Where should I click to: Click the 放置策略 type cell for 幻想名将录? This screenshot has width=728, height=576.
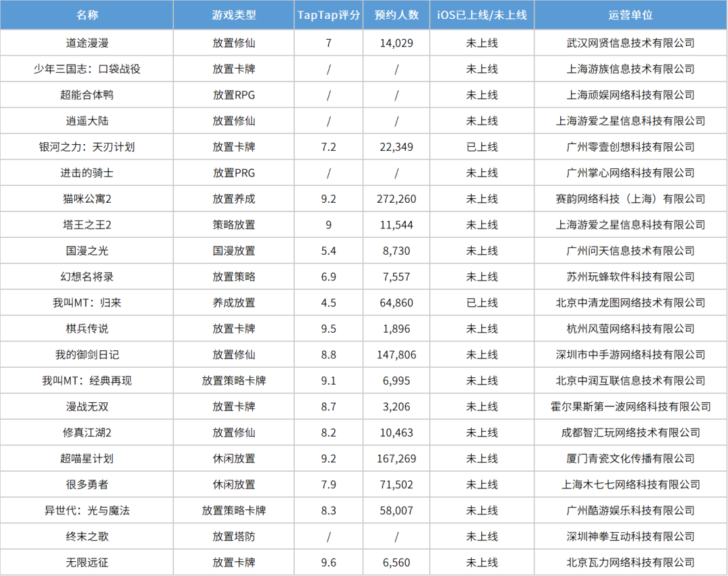click(x=233, y=277)
